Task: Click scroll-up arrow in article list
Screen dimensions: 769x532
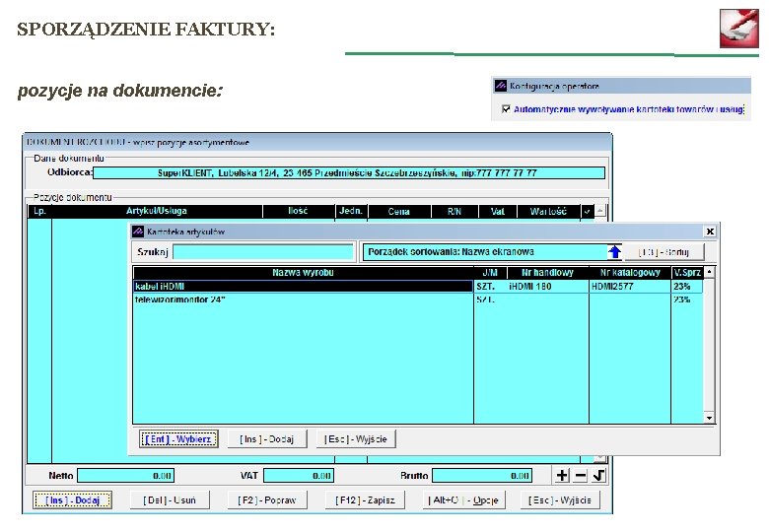Action: [x=709, y=271]
